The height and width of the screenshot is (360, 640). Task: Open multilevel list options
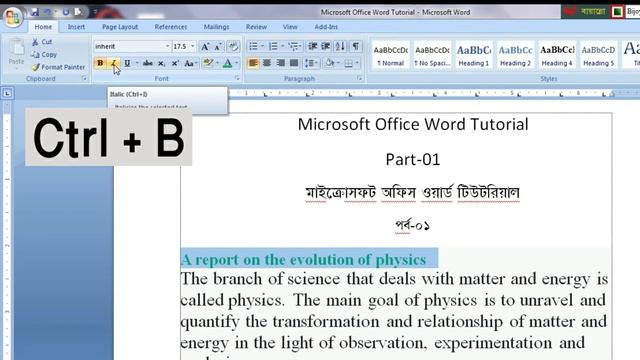pyautogui.click(x=294, y=46)
